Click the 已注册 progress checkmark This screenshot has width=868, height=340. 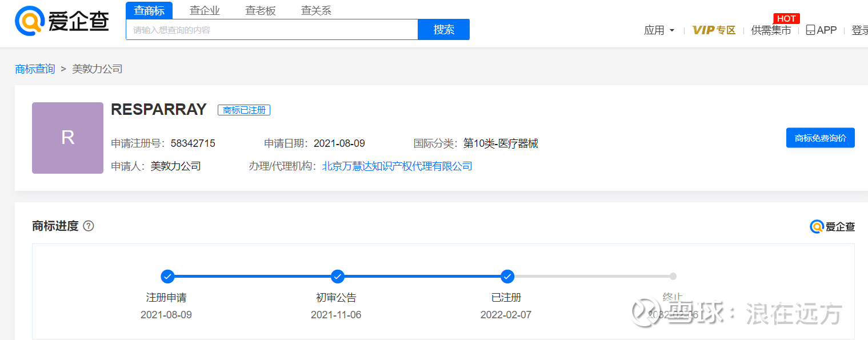(x=507, y=277)
